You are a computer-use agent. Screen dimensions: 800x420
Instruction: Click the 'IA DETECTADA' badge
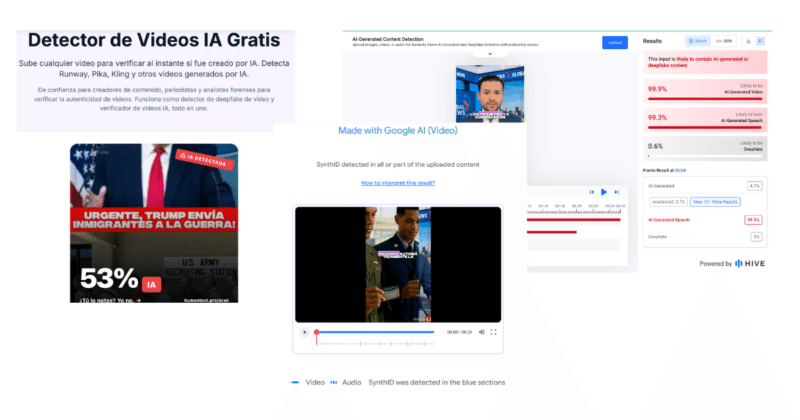coord(205,160)
